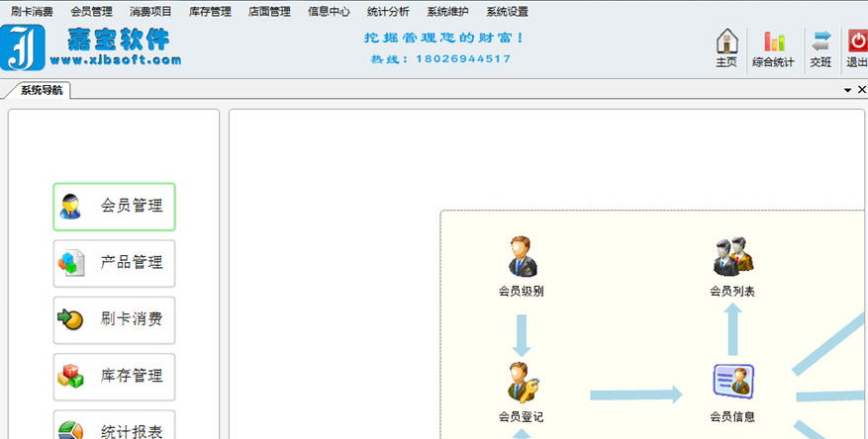
Task: Click the 嘉宝软件 title text
Action: (118, 39)
